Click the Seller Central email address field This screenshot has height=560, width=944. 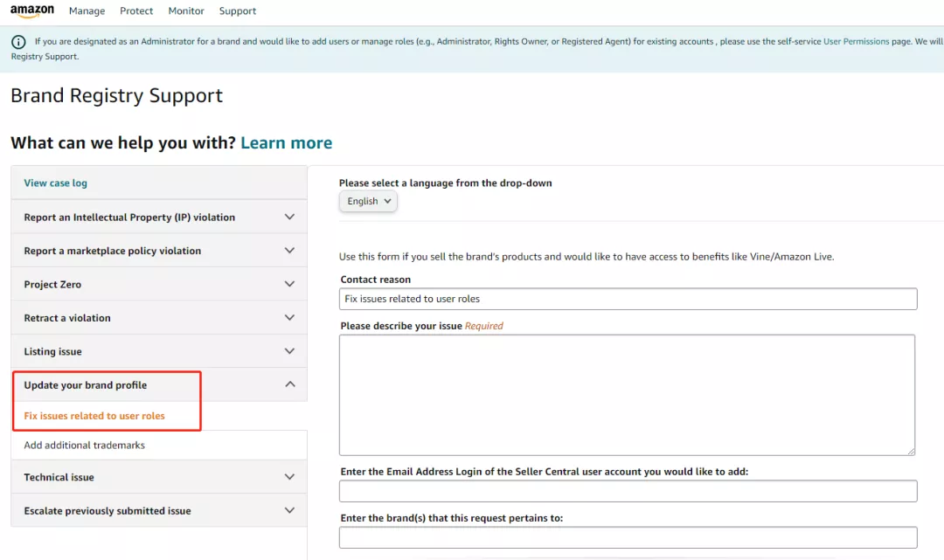tap(628, 491)
